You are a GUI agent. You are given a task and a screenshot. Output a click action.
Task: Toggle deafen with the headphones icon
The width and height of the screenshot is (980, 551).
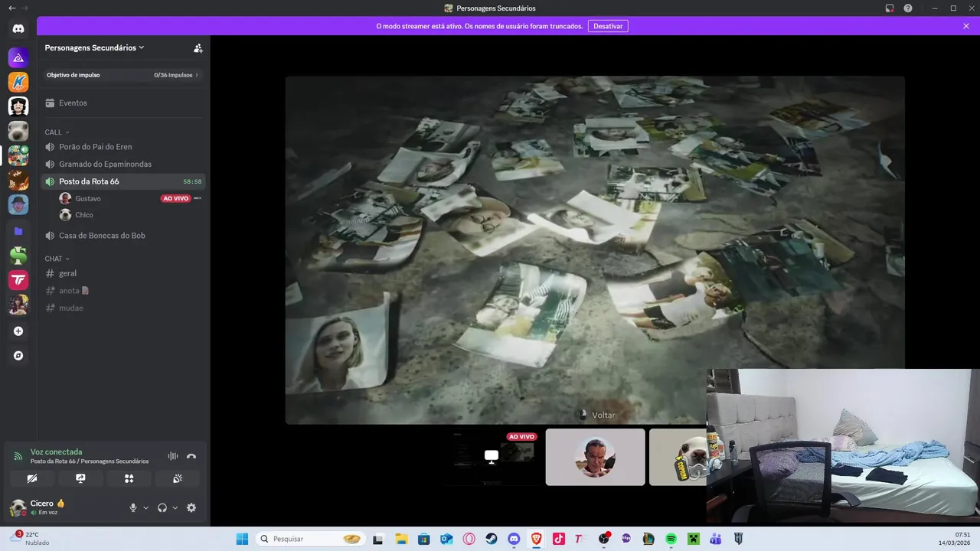pos(162,507)
